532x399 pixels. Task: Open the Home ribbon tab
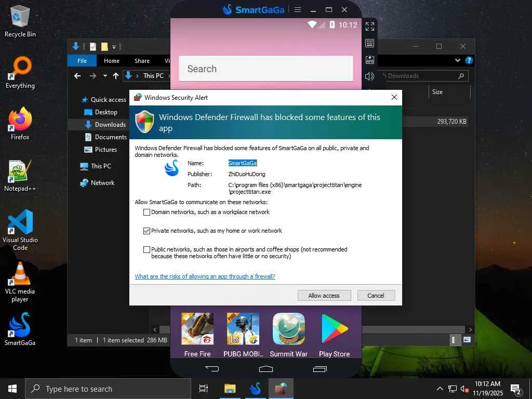(x=112, y=61)
